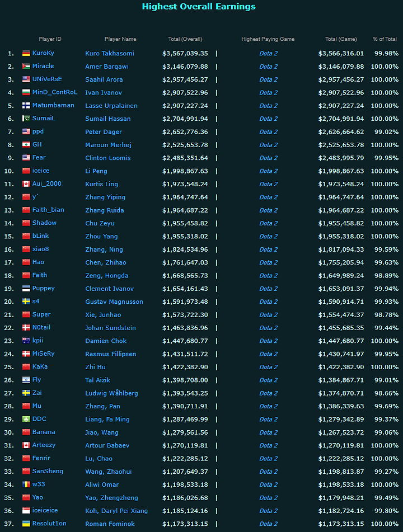Select the $1,998,867.63 overall total for iceice
Image resolution: width=403 pixels, height=532 pixels.
point(185,171)
